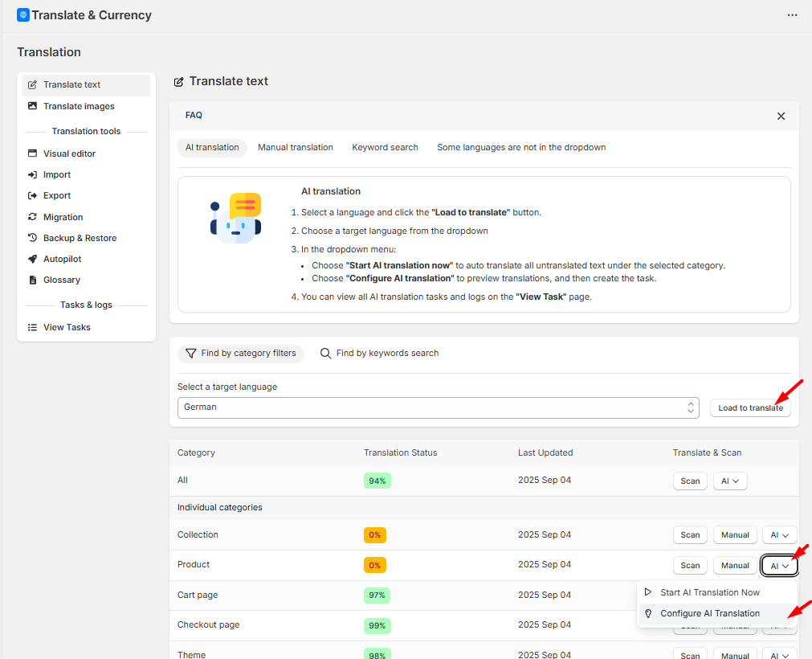Expand the AI dropdown for All category
Viewport: 812px width, 659px height.
(x=730, y=481)
